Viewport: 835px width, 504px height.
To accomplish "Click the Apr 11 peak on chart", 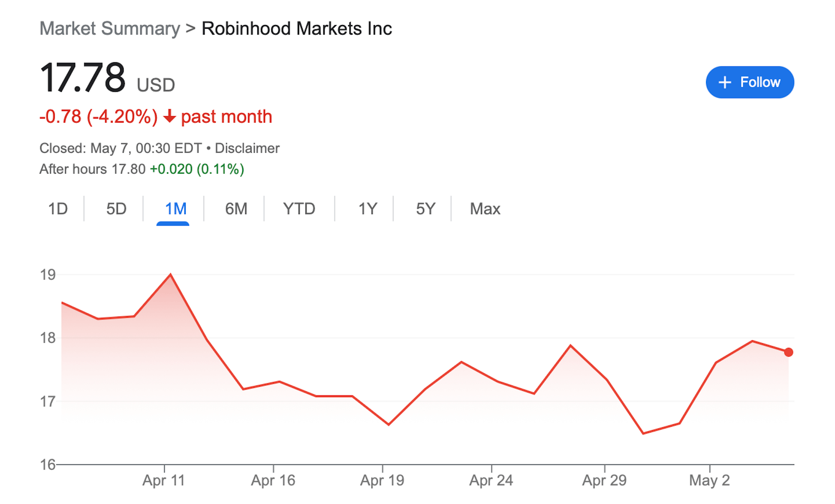I will point(170,275).
